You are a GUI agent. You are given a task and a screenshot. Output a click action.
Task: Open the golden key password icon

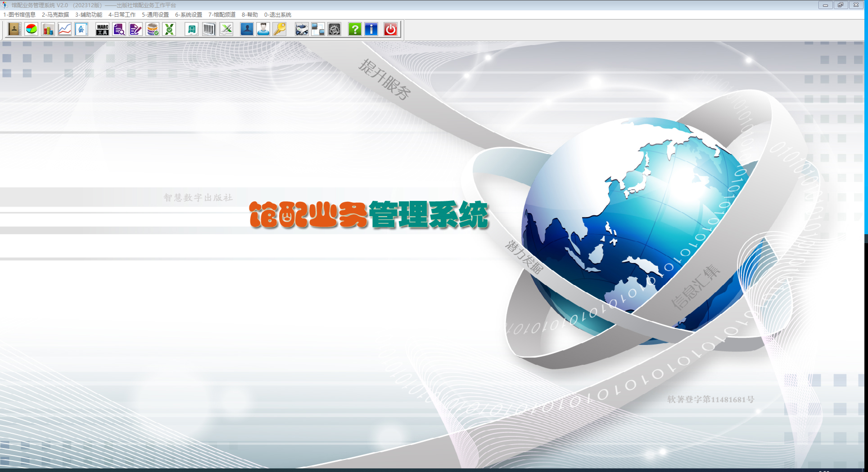click(280, 29)
